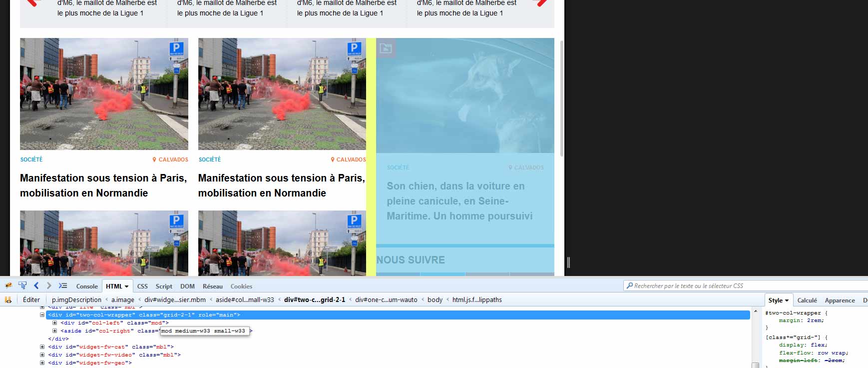Switch to the Apparence side tab
Viewport: 868px width, 368px height.
[x=840, y=300]
